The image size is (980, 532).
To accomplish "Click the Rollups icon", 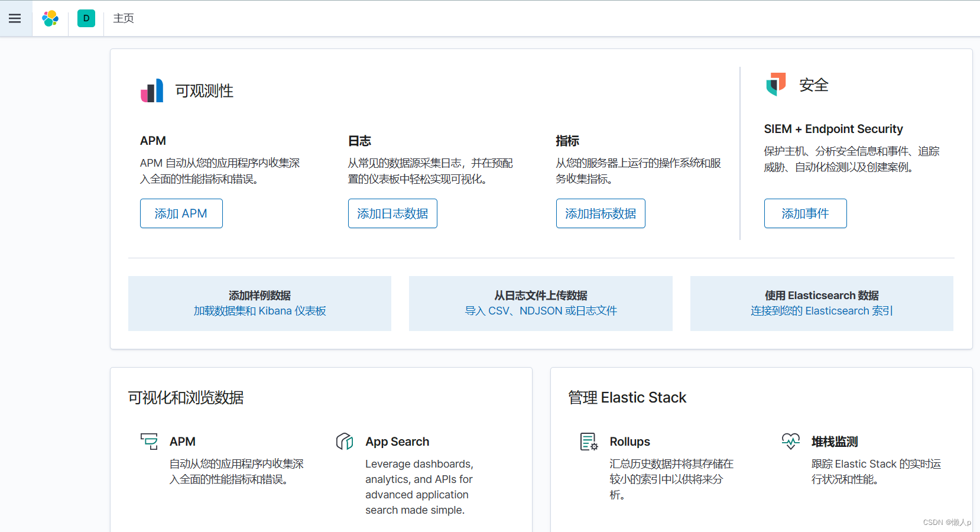I will [589, 442].
